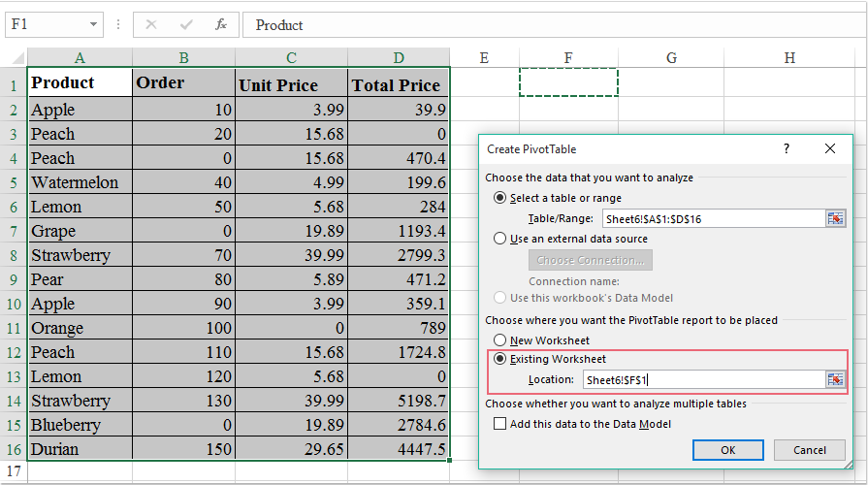Collapse dialog using Table/Range selector icon
The image size is (868, 485).
835,218
